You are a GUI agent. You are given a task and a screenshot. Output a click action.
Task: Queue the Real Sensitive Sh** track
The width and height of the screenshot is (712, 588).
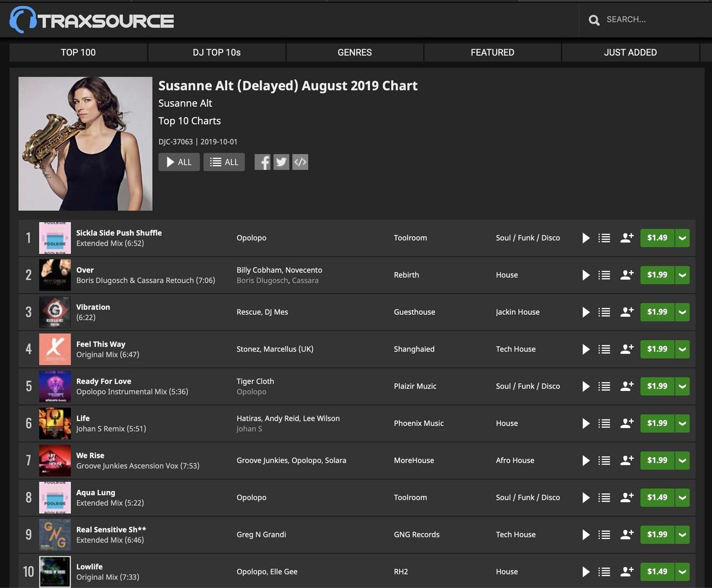[x=604, y=535]
